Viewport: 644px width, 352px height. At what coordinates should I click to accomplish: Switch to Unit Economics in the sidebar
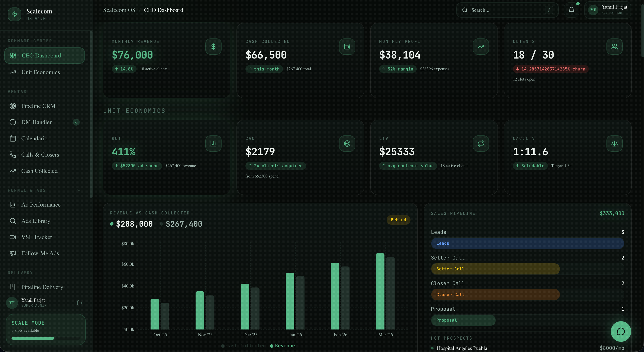pos(41,72)
